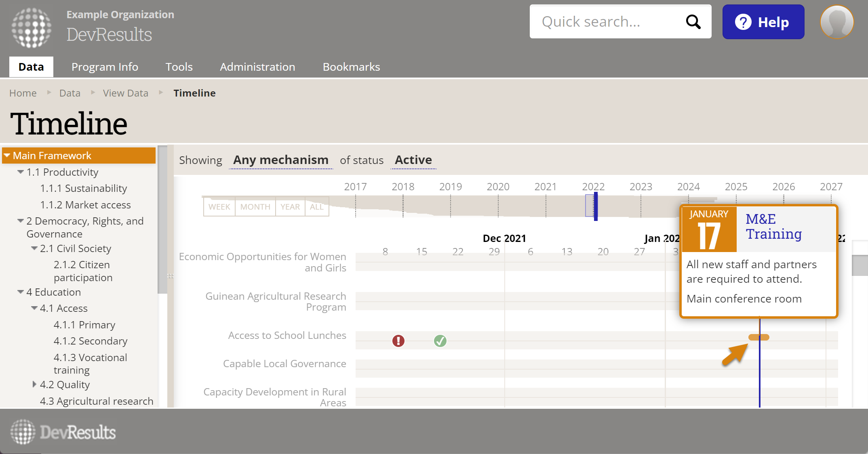Switch the timeline zoom to MONTH
Image resolution: width=868 pixels, height=454 pixels.
tap(255, 207)
